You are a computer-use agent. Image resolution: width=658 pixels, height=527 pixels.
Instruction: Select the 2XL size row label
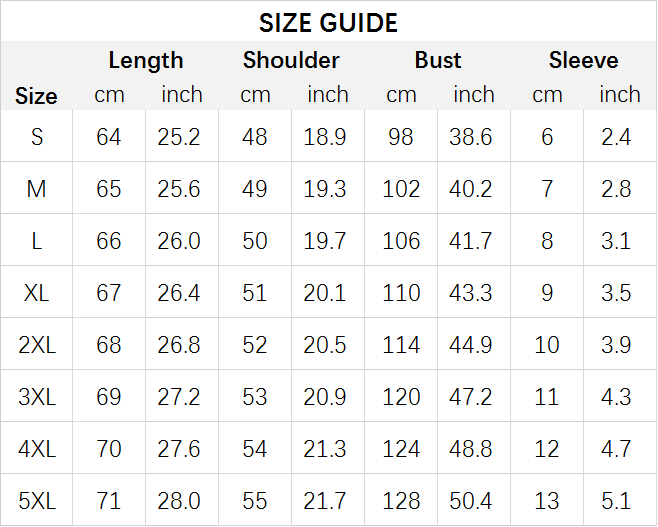click(37, 345)
